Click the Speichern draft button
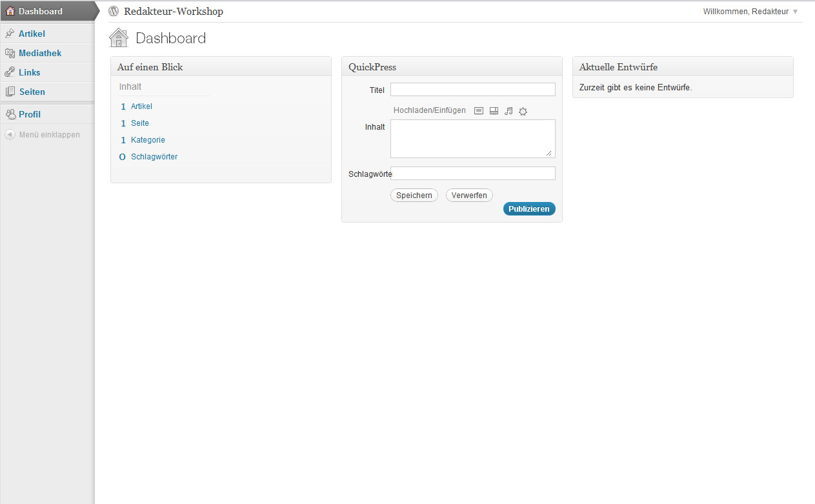815x504 pixels. point(414,196)
